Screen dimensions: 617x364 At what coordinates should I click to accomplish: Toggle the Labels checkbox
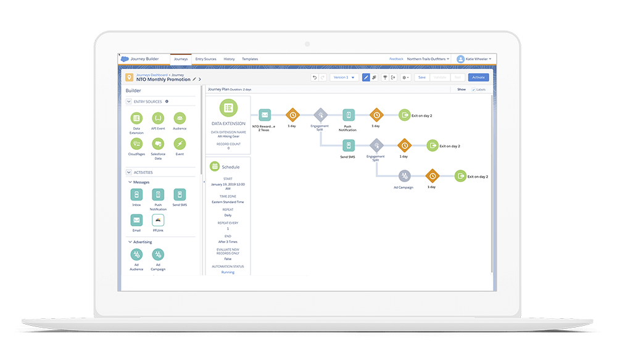474,89
